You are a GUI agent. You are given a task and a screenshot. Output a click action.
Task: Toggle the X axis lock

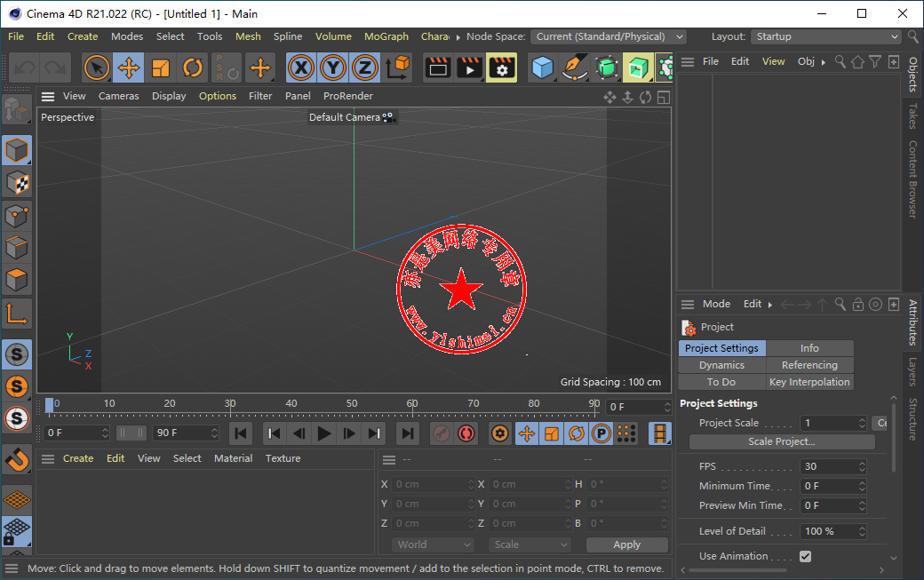tap(302, 68)
